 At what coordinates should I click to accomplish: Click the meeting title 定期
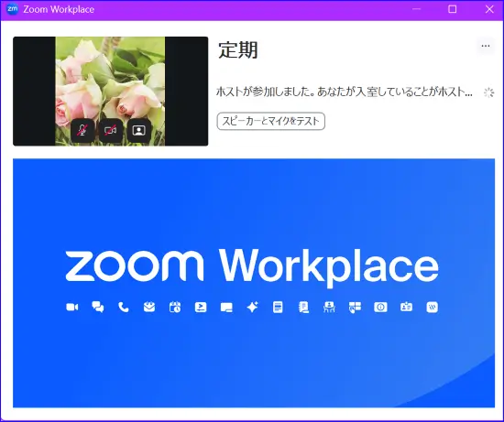coord(238,50)
